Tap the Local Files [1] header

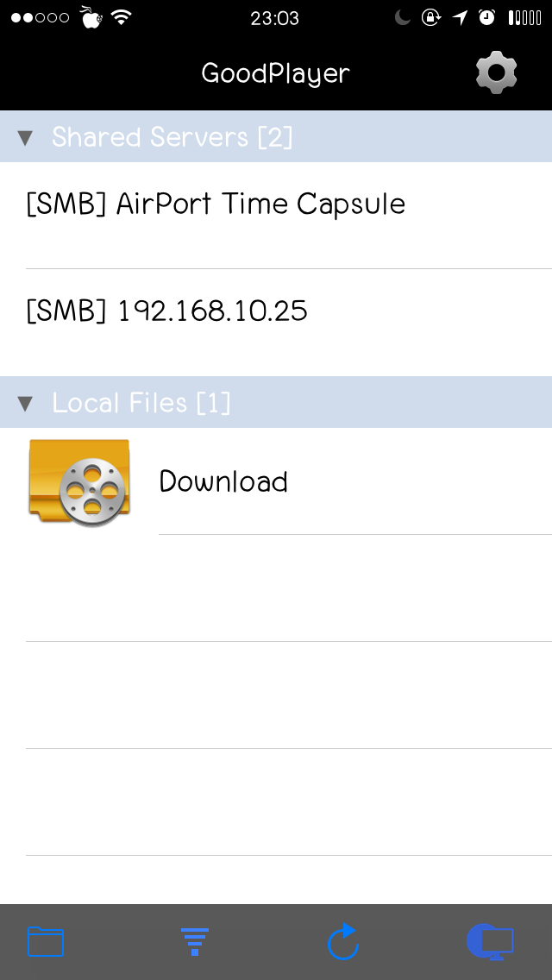pyautogui.click(x=141, y=403)
